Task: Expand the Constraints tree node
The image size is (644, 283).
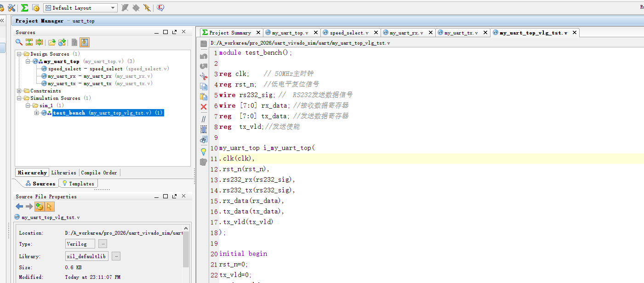Action: point(19,91)
